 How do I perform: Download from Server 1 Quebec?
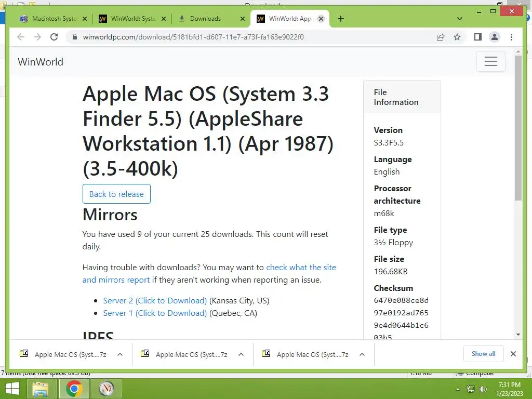click(x=155, y=313)
